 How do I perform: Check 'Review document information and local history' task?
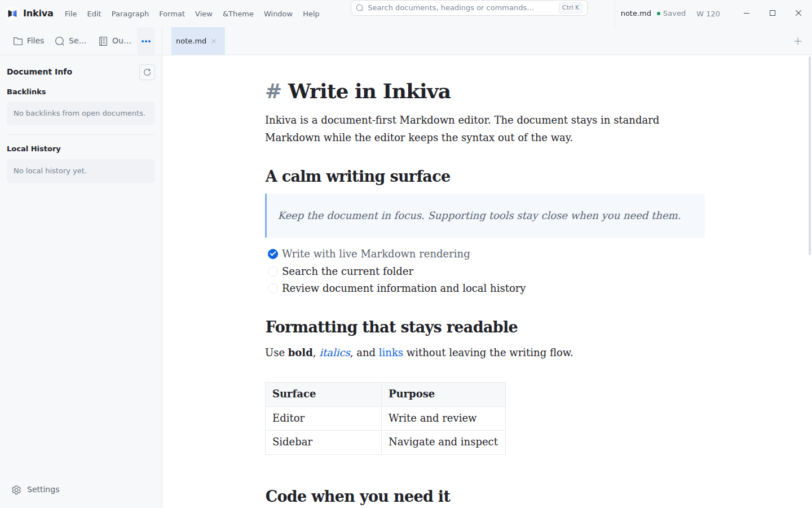273,288
